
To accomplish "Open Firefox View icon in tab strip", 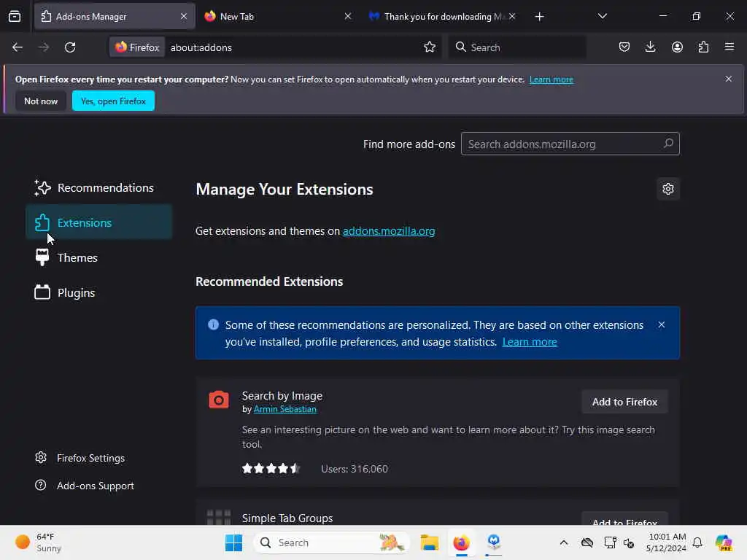I will 15,16.
